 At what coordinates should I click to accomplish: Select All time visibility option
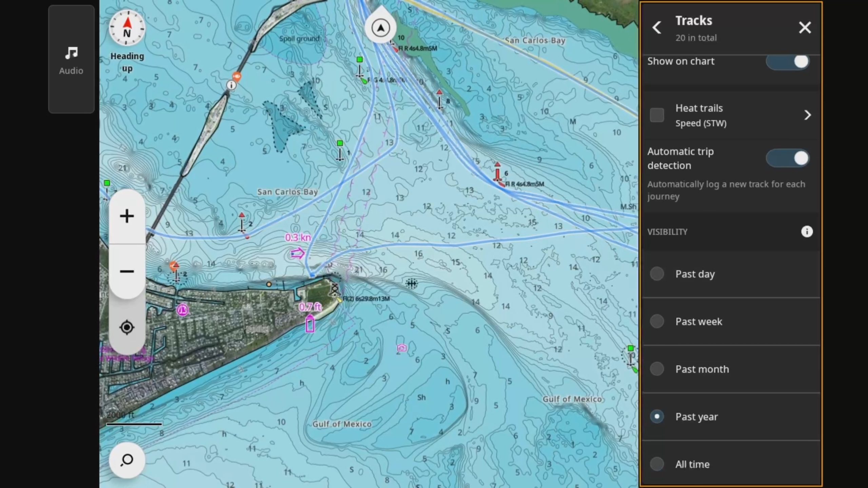pyautogui.click(x=657, y=464)
